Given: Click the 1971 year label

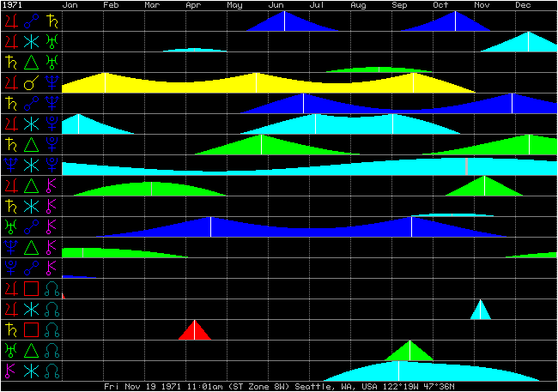Looking at the screenshot, I should click(13, 5).
